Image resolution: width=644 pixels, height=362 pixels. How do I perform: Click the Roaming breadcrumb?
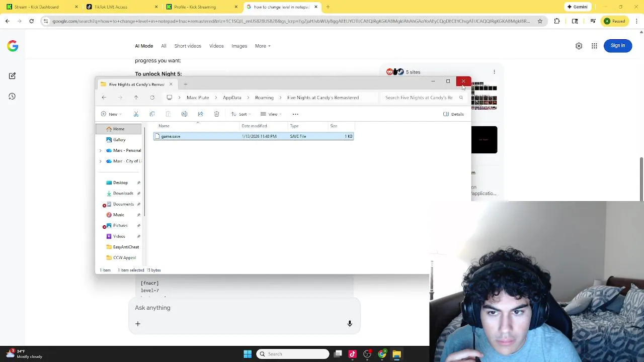(x=264, y=98)
